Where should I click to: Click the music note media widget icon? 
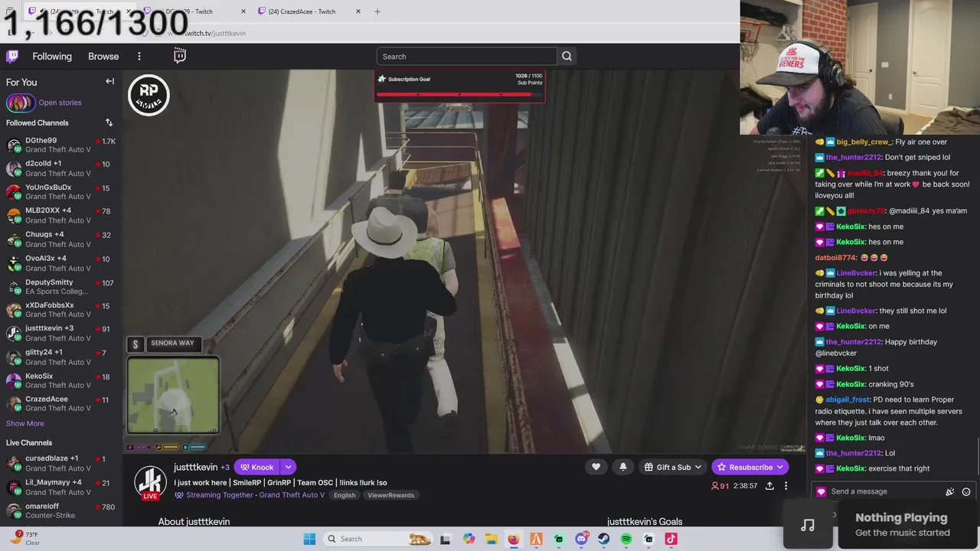[x=808, y=525]
